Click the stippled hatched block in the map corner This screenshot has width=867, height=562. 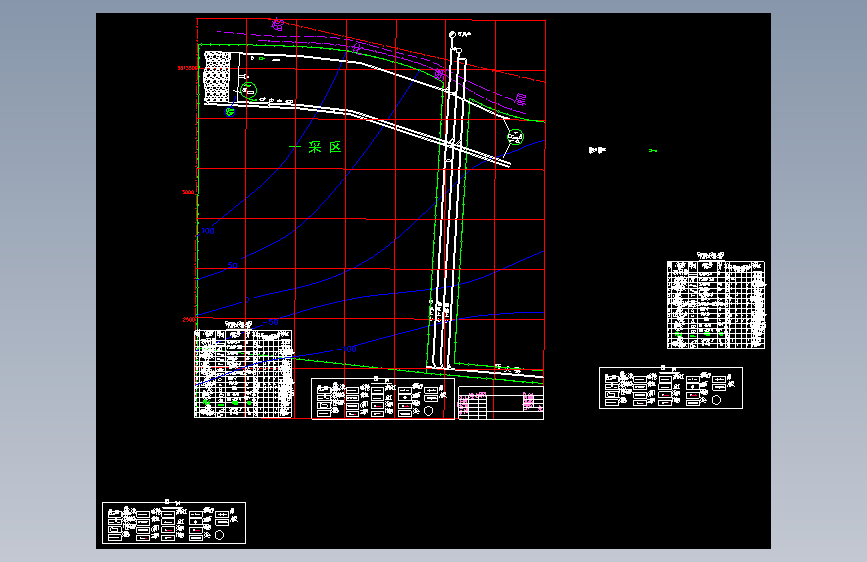click(x=217, y=77)
